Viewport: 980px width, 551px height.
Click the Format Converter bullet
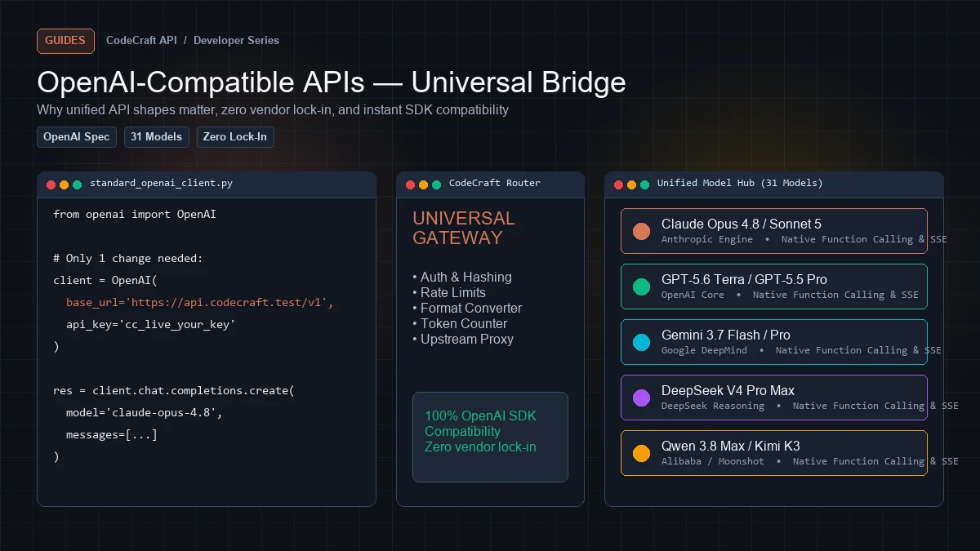(x=467, y=309)
